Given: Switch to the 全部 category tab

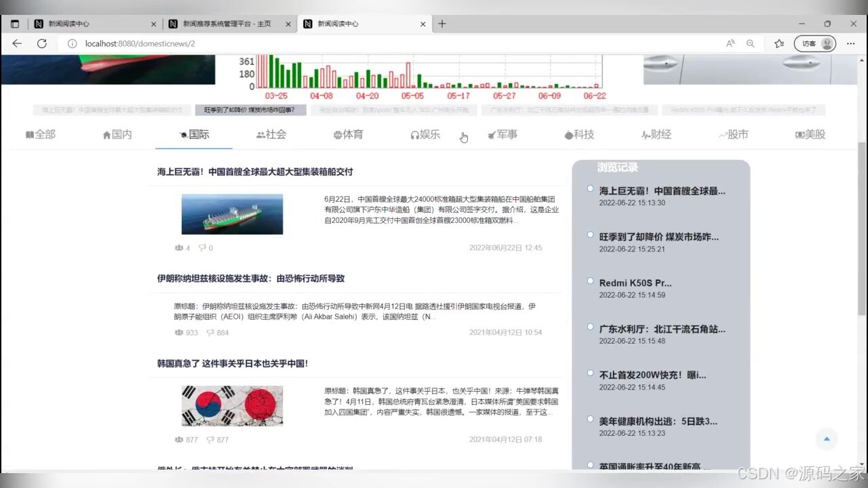Looking at the screenshot, I should [41, 134].
